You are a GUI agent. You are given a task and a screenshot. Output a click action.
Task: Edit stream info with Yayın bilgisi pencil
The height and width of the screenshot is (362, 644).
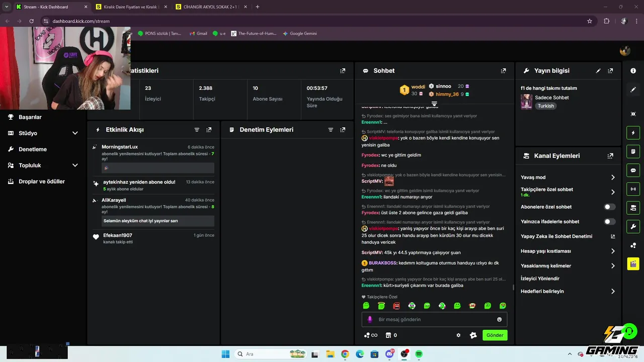click(598, 71)
